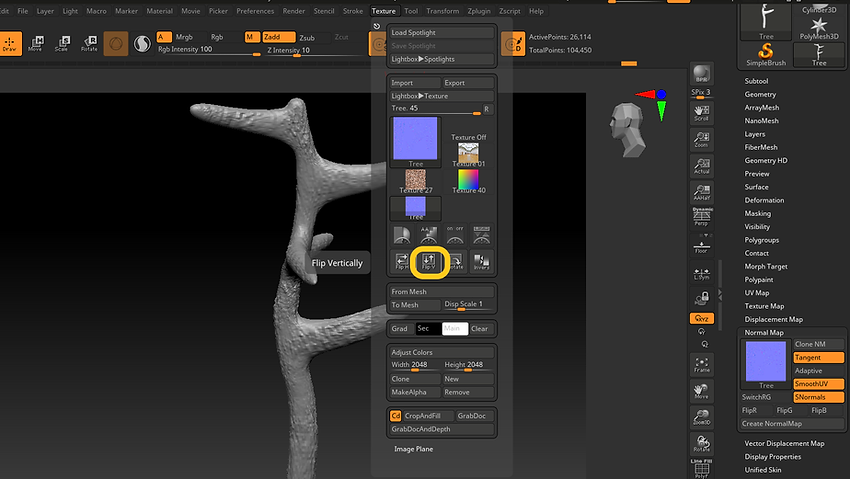Click the Export texture button
The width and height of the screenshot is (850, 479).
point(468,83)
